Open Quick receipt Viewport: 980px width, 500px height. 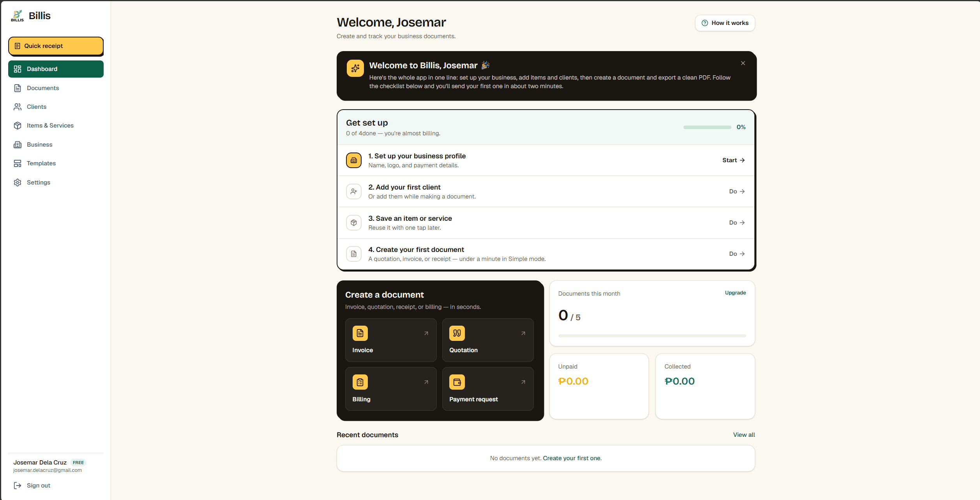pos(56,46)
